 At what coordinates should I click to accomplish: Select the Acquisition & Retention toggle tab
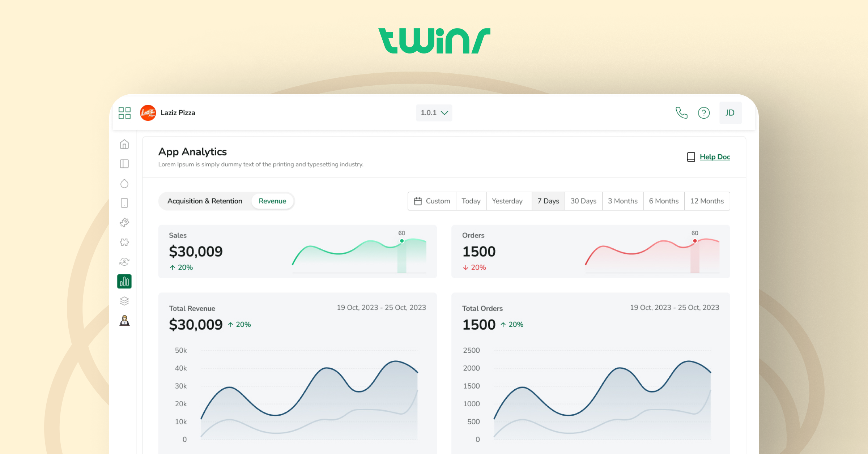tap(204, 201)
